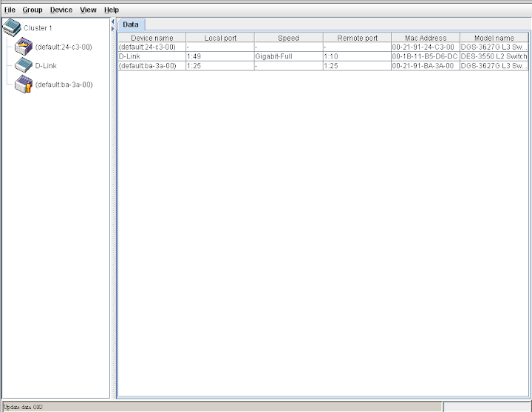This screenshot has width=532, height=412.
Task: Sort by Speed column header
Action: [x=289, y=38]
